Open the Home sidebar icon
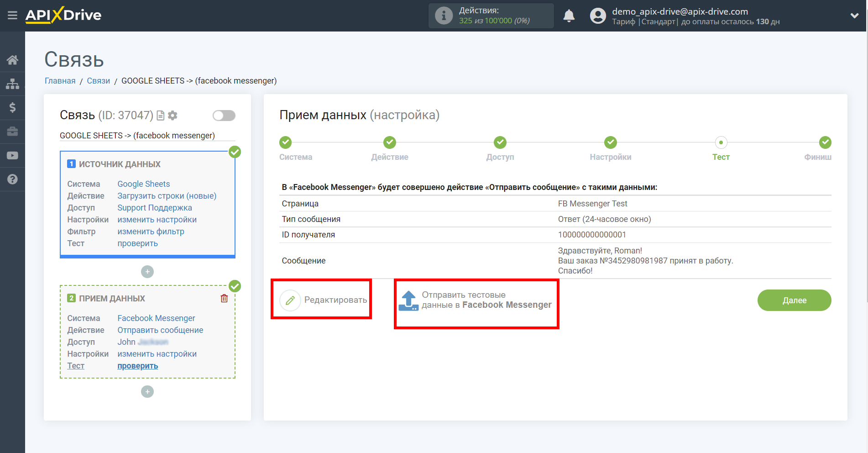This screenshot has height=453, width=868. 12,60
